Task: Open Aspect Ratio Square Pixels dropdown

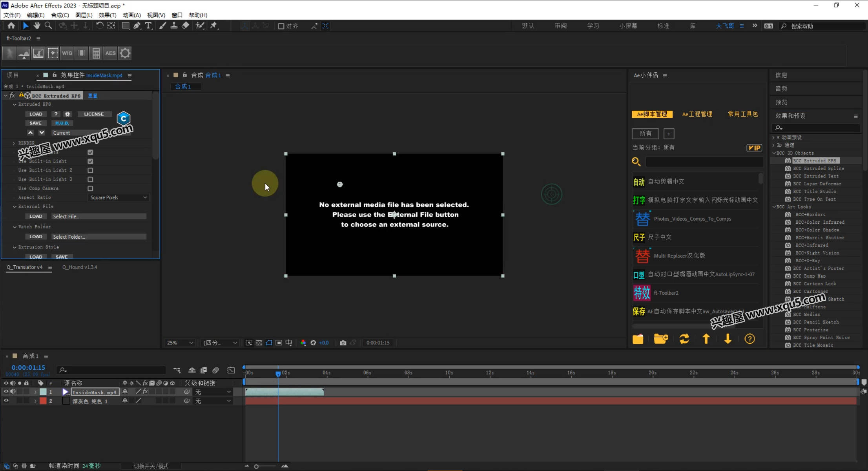Action: 119,197
